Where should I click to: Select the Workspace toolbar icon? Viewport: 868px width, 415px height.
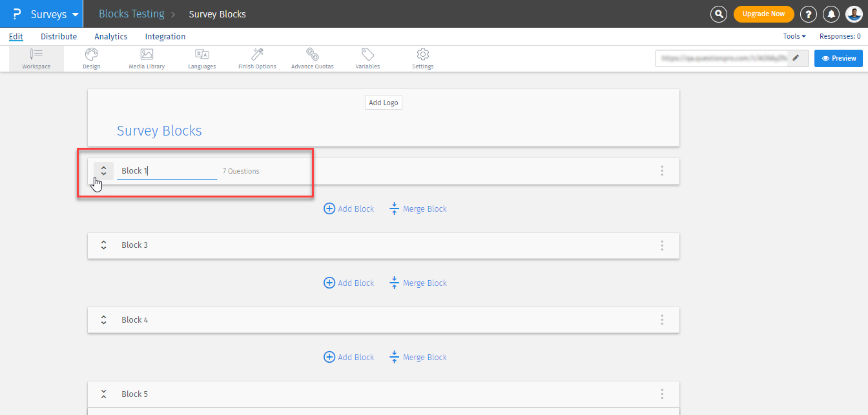point(36,59)
